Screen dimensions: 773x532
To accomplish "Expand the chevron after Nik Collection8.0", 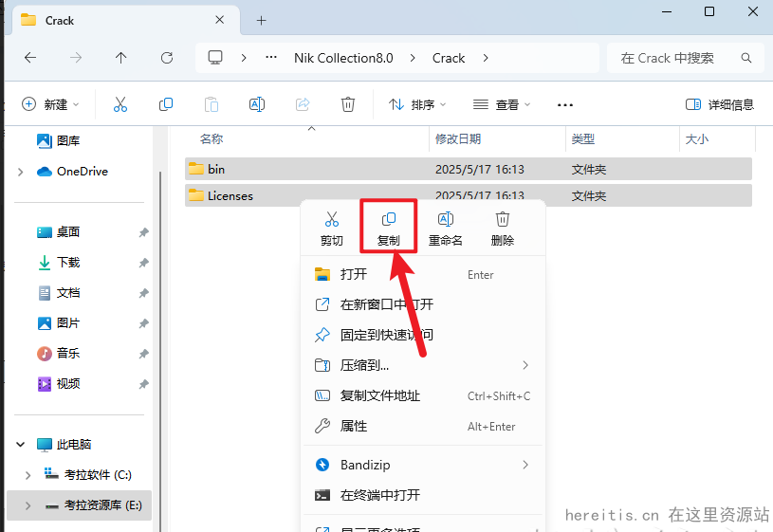I will (x=413, y=58).
